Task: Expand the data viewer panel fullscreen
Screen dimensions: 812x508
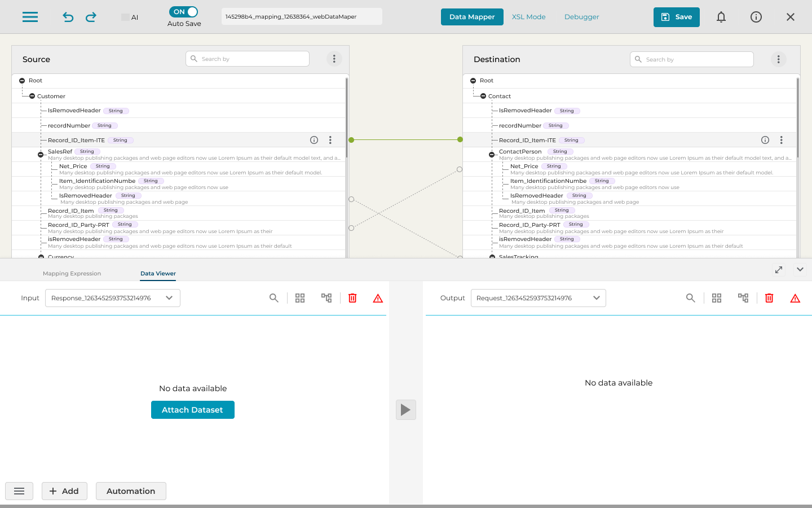Action: [x=779, y=270]
